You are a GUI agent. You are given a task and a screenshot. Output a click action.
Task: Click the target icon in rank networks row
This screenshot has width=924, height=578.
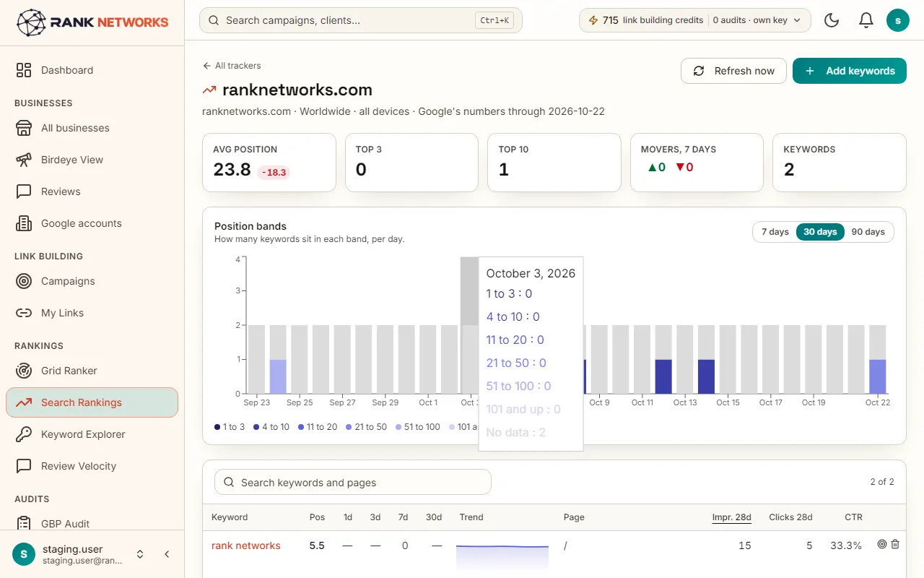pos(881,545)
